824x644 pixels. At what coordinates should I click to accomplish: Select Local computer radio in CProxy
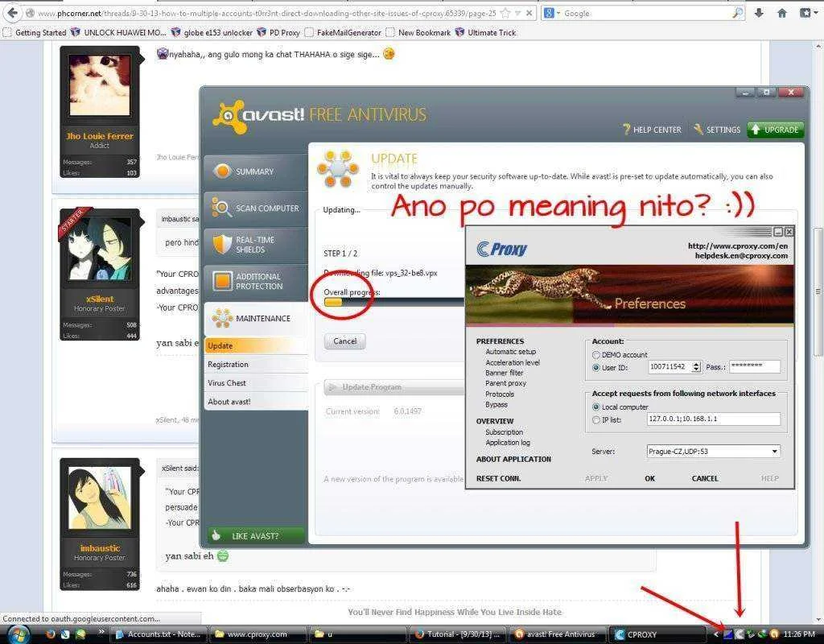point(596,407)
